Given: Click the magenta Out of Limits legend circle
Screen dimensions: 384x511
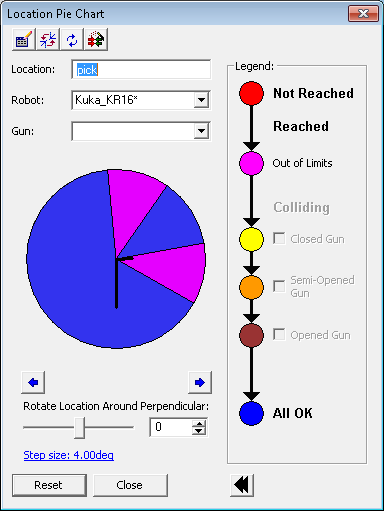Looking at the screenshot, I should click(251, 163).
